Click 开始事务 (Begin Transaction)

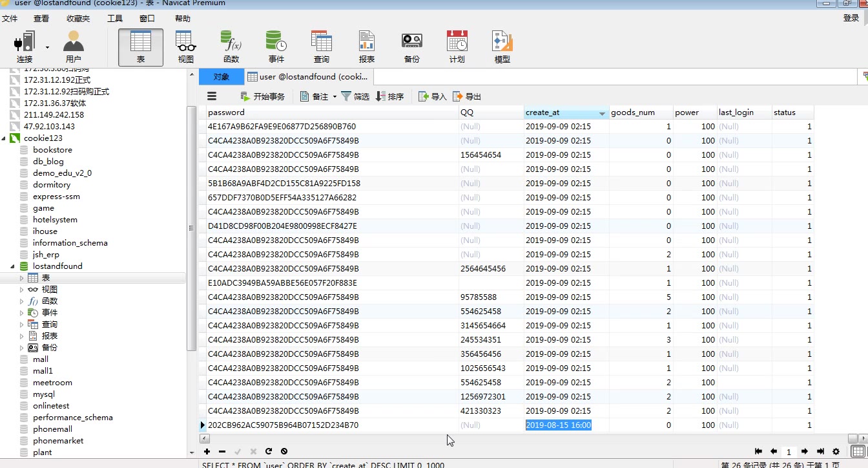pyautogui.click(x=262, y=96)
